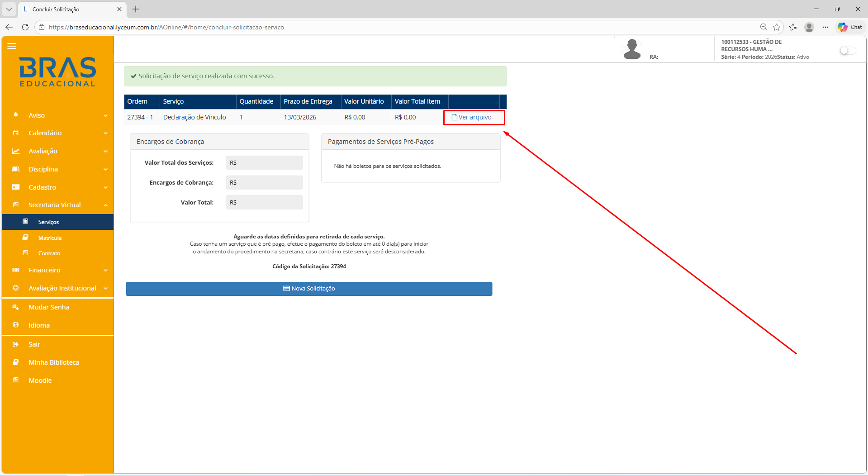Click the document icon inside Ver arquivo
The width and height of the screenshot is (868, 476).
[x=454, y=117]
